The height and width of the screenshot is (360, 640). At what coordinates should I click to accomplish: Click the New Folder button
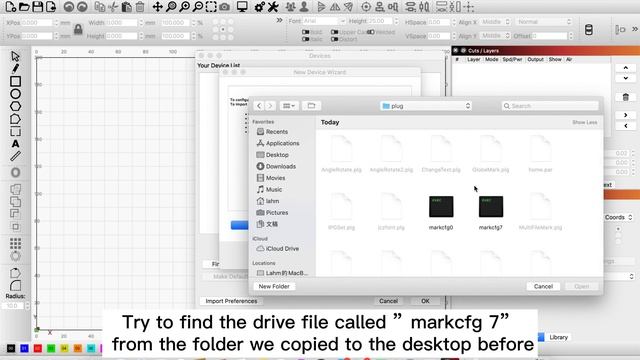tap(274, 287)
